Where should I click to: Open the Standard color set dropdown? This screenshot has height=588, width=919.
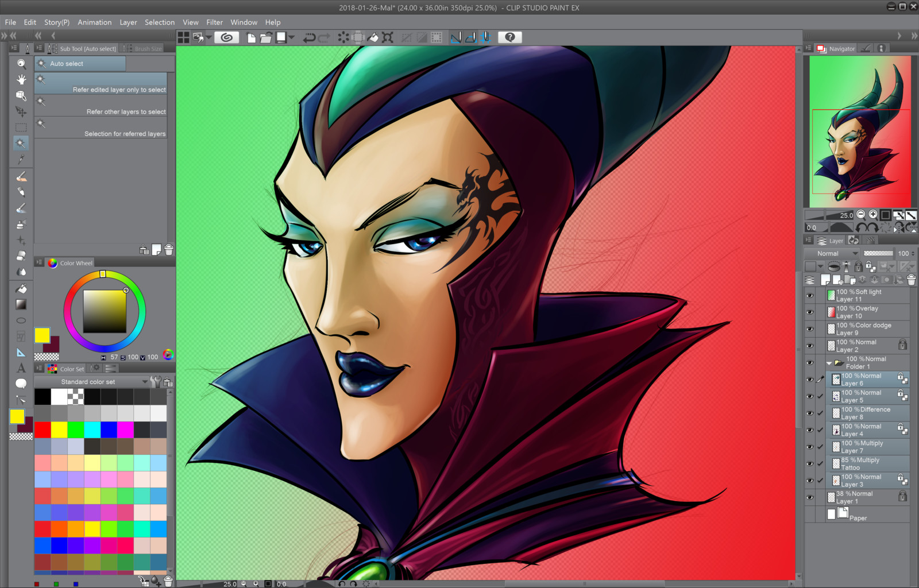(x=91, y=382)
